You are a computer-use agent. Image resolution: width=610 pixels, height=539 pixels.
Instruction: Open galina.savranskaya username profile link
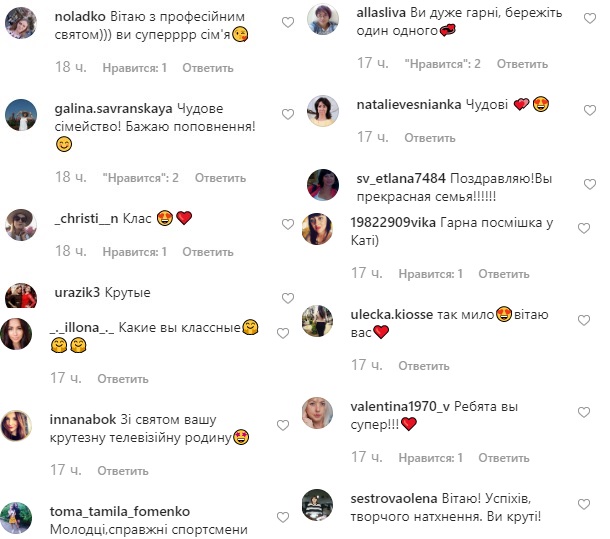click(113, 109)
